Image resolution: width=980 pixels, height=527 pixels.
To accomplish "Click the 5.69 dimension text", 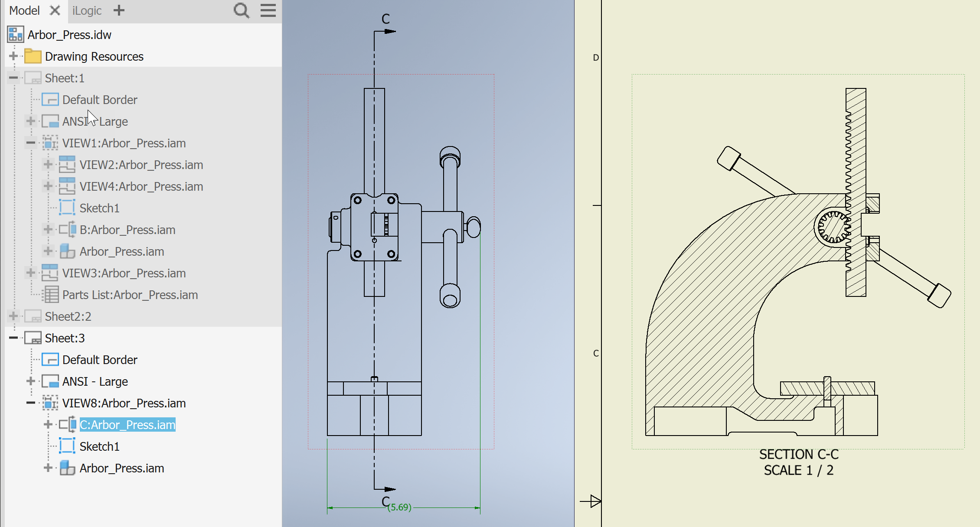I will point(399,507).
